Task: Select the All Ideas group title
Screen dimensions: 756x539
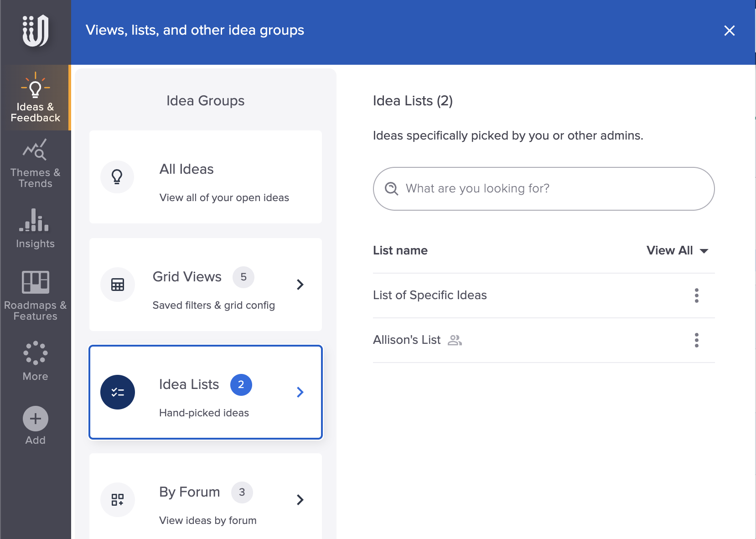Action: point(186,169)
